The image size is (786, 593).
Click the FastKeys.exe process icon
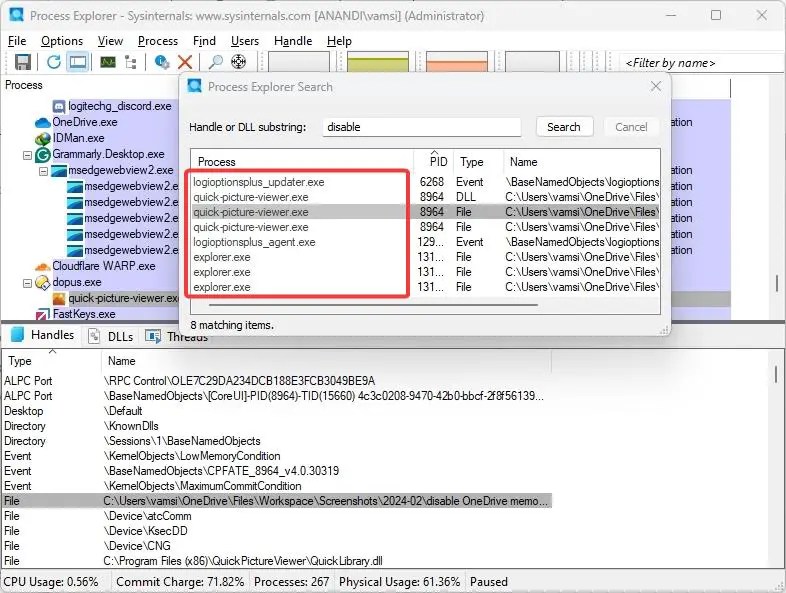click(43, 315)
